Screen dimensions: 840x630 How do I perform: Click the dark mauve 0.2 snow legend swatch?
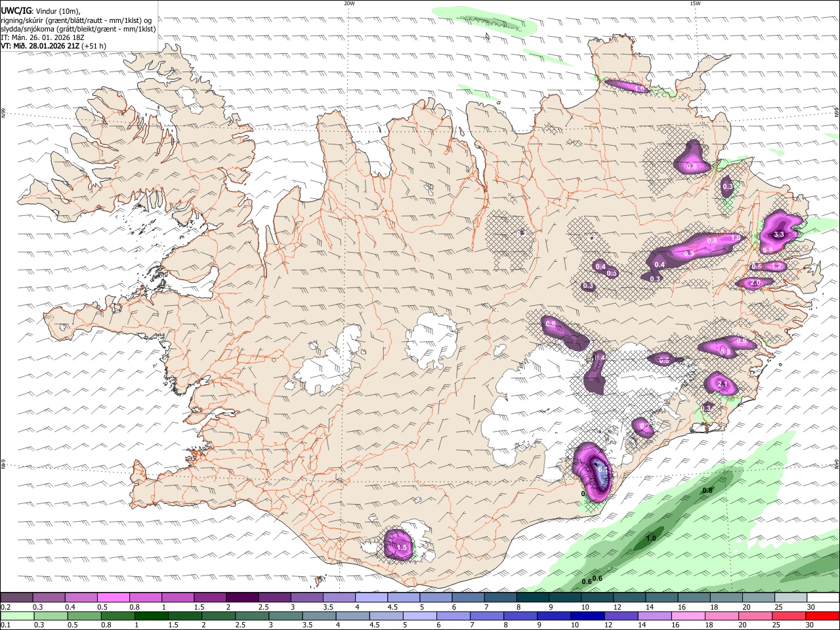point(16,597)
